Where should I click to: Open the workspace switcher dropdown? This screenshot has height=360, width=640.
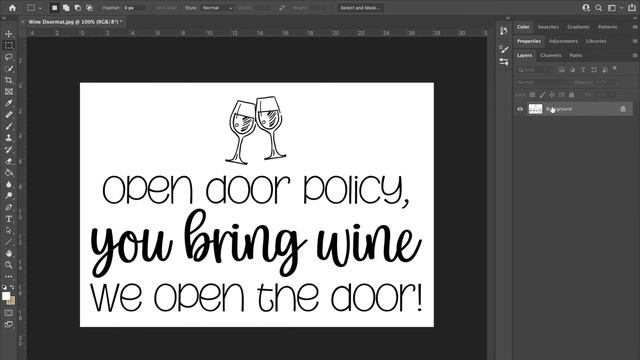click(x=613, y=8)
